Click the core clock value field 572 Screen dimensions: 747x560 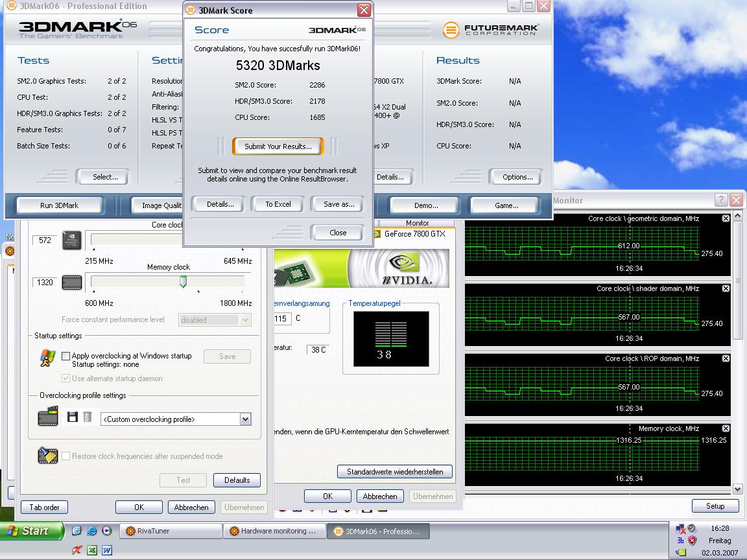tap(45, 240)
